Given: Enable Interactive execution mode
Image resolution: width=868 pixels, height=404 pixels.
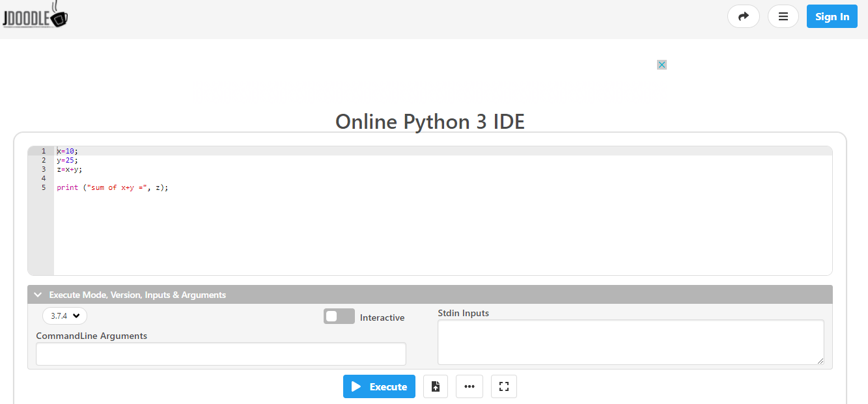Looking at the screenshot, I should point(339,316).
